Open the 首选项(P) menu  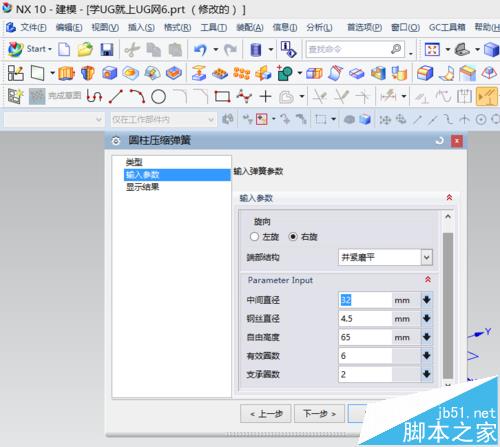364,27
